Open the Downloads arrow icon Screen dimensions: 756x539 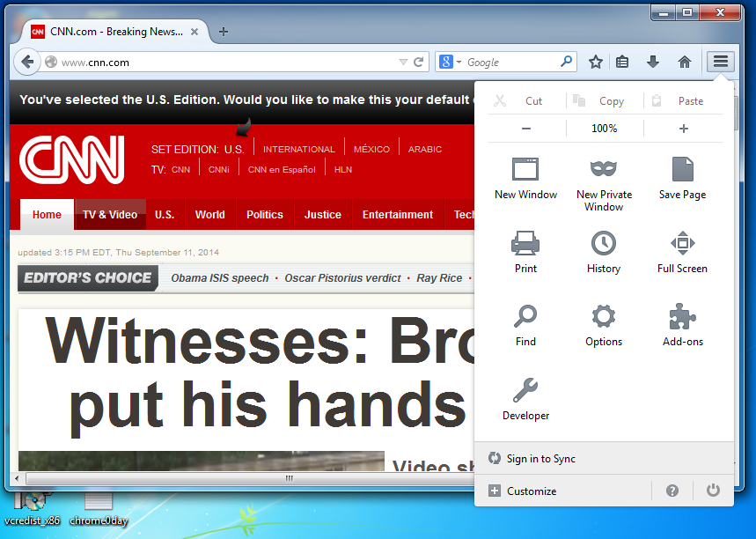point(653,62)
